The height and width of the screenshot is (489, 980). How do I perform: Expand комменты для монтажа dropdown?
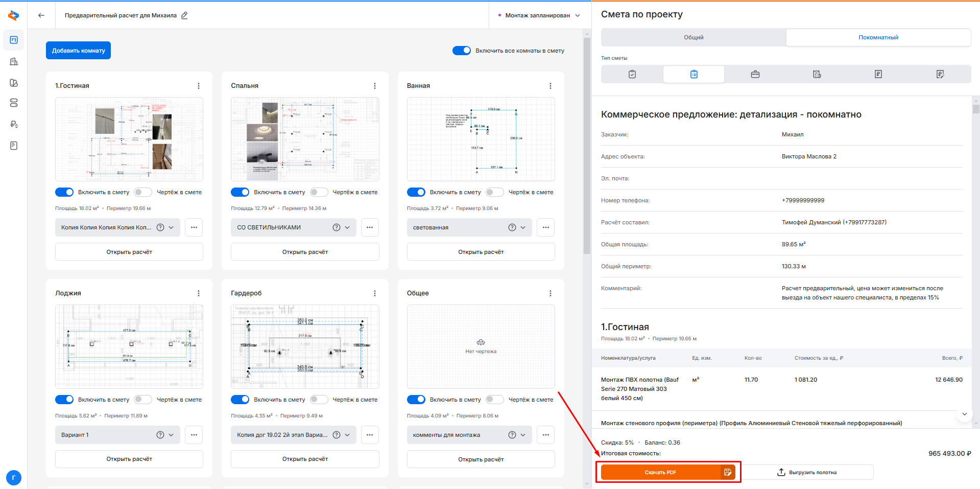click(x=523, y=435)
